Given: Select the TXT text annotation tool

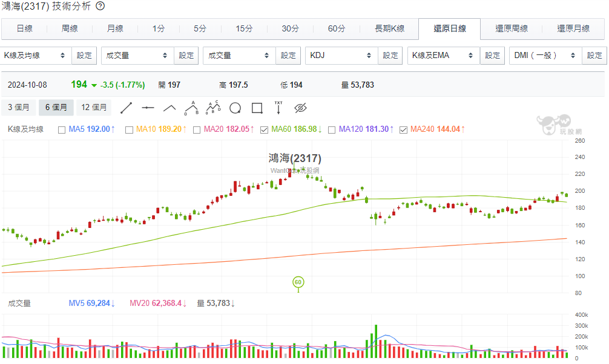Looking at the screenshot, I should (278, 108).
